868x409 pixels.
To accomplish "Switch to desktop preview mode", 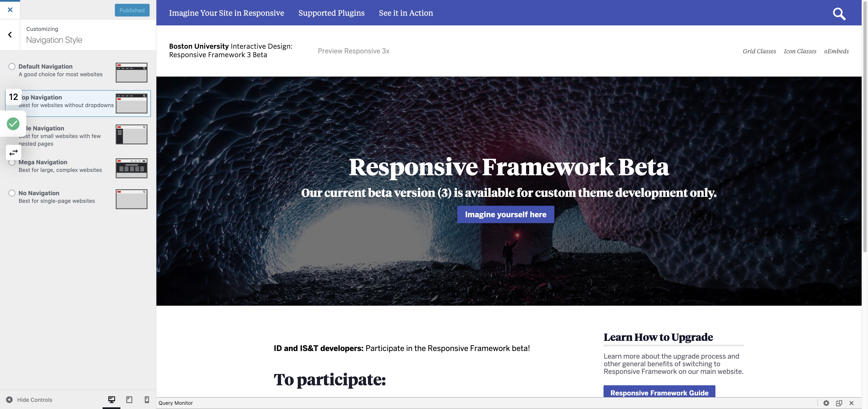I will tap(111, 399).
